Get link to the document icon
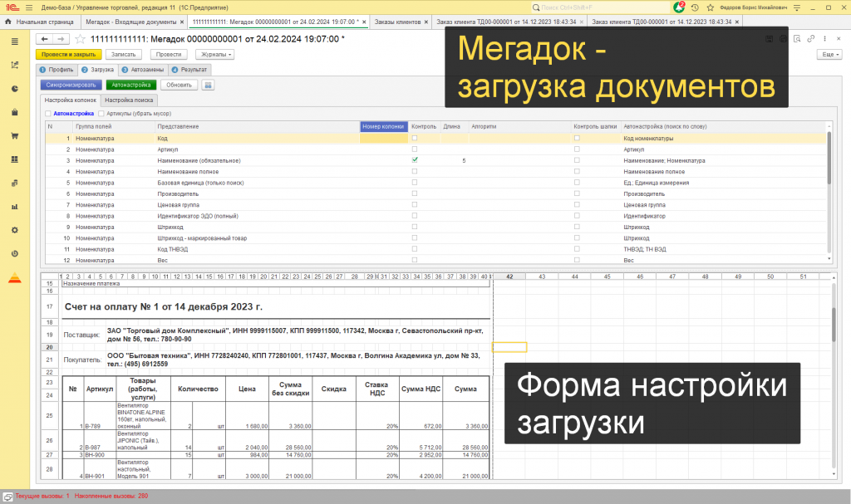This screenshot has height=504, width=851. click(811, 39)
